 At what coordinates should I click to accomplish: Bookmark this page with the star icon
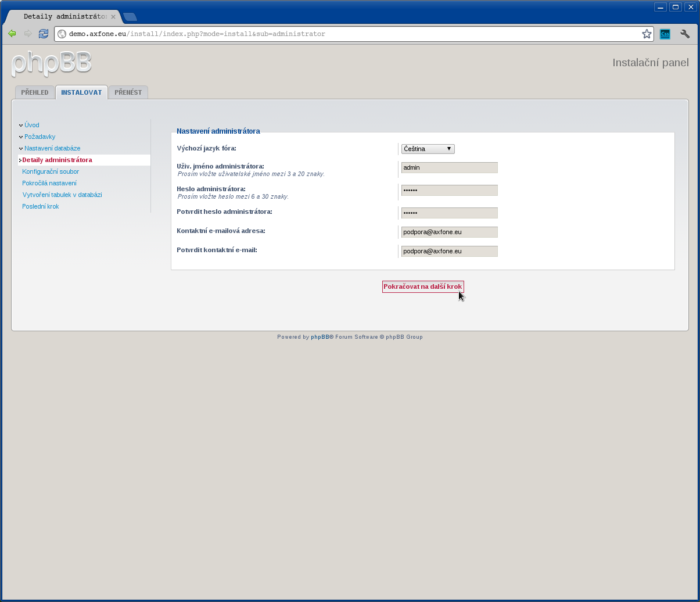[x=646, y=34]
